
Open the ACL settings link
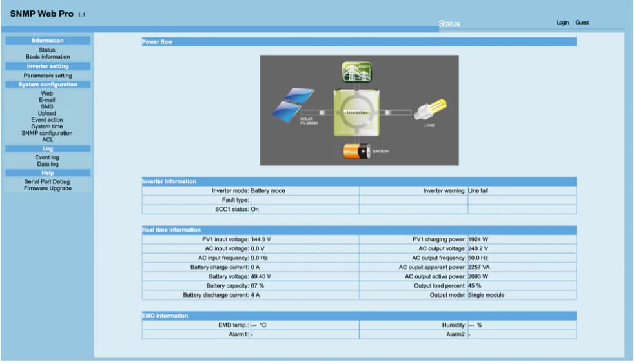47,139
